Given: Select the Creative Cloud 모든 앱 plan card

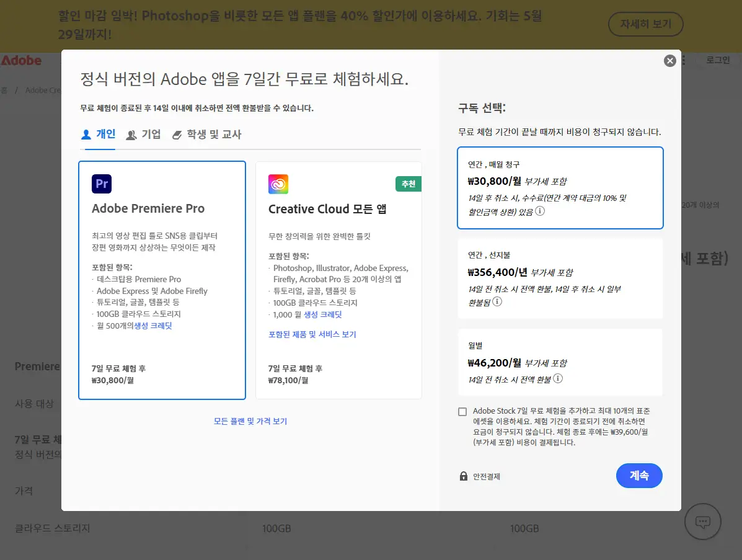Looking at the screenshot, I should pos(338,280).
